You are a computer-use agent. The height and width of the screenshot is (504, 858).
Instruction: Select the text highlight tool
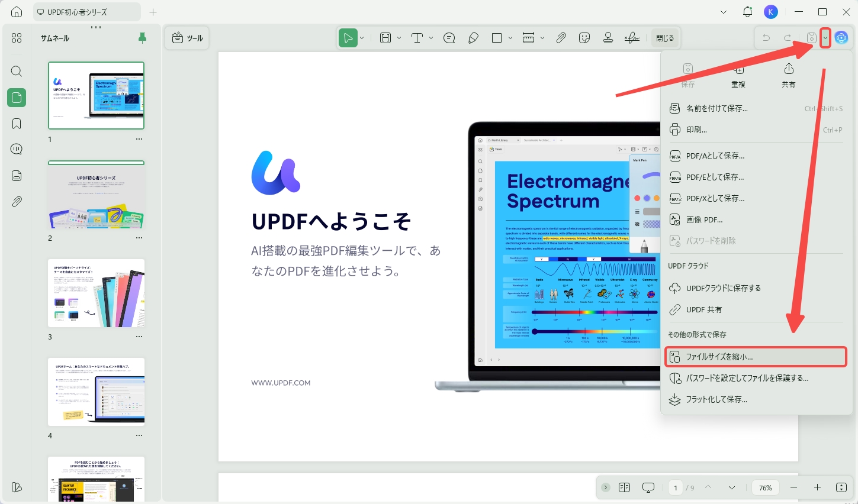click(x=385, y=38)
